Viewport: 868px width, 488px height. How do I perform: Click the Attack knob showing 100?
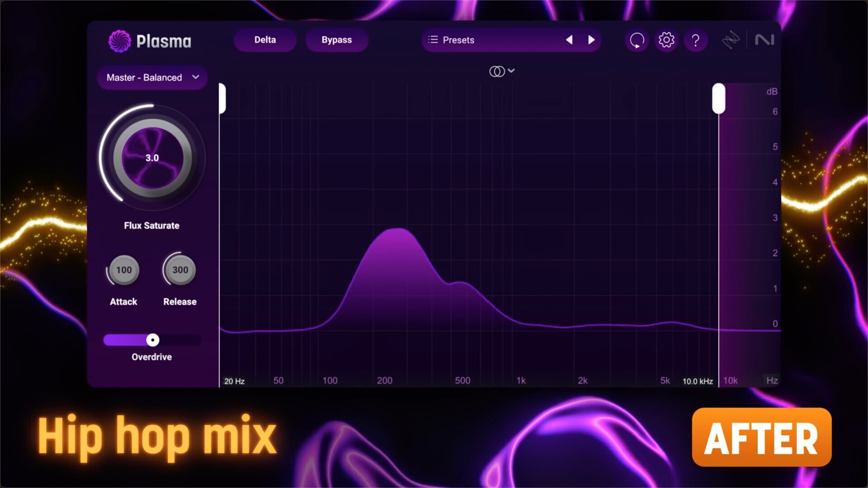[x=124, y=270]
